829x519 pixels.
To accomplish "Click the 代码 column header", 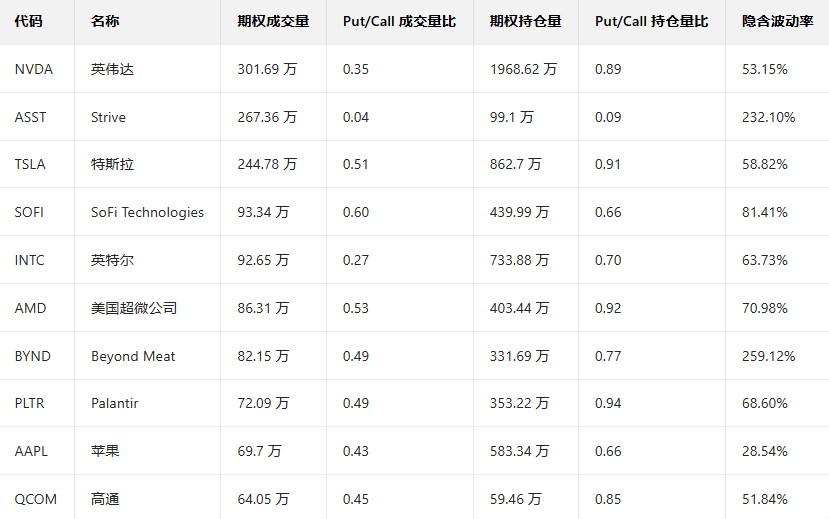I will click(x=29, y=21).
